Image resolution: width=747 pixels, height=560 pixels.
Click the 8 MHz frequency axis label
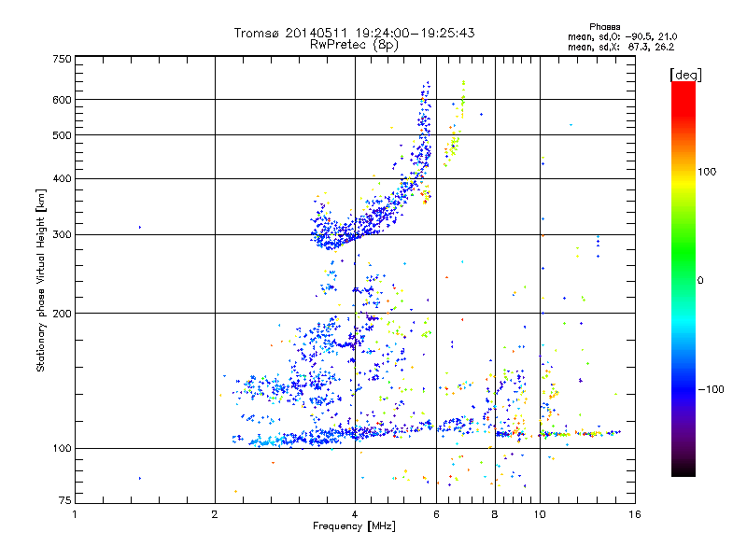pyautogui.click(x=495, y=514)
